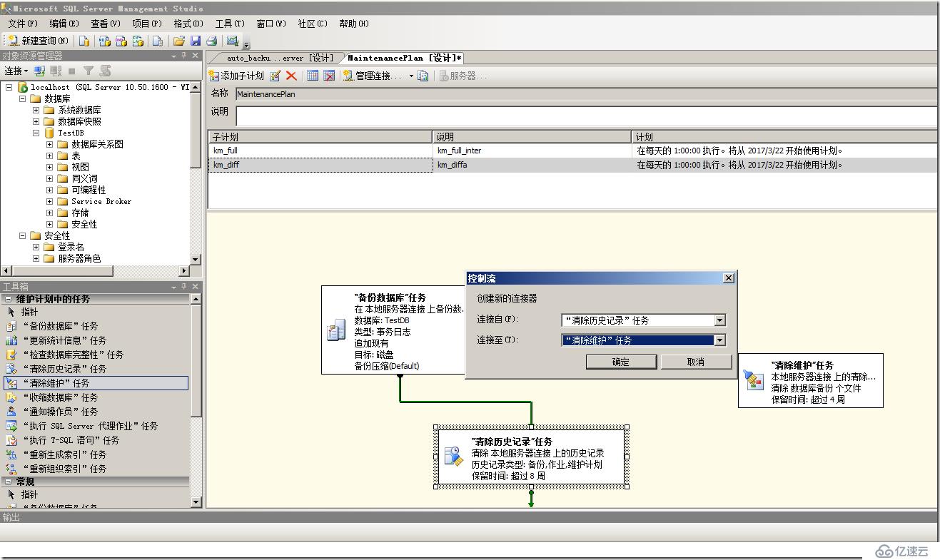This screenshot has height=560, width=940.
Task: Collapse the 常规 toolbox section
Action: point(9,482)
